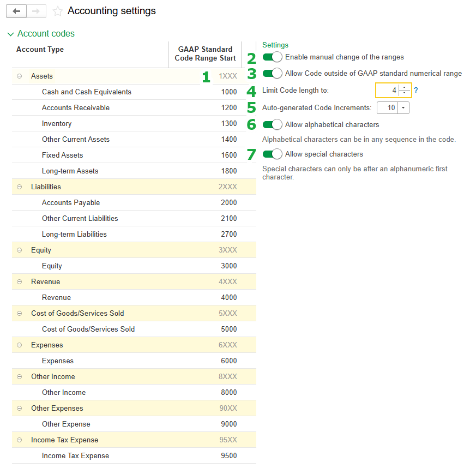Collapse the Equity group row
This screenshot has width=476, height=474.
(20, 250)
